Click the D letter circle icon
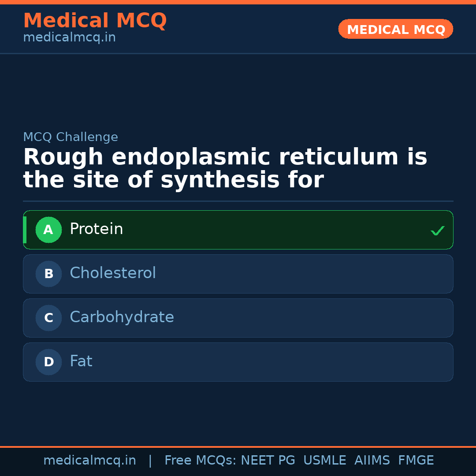 pos(48,362)
